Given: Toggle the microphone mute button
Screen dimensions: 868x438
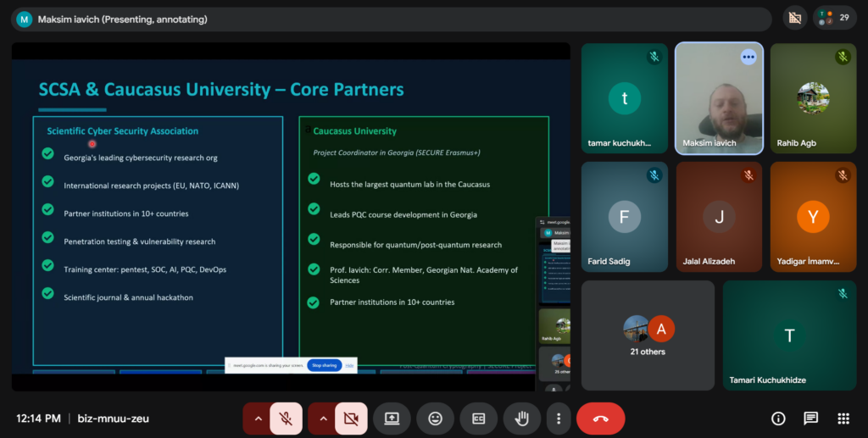Looking at the screenshot, I should tap(286, 419).
